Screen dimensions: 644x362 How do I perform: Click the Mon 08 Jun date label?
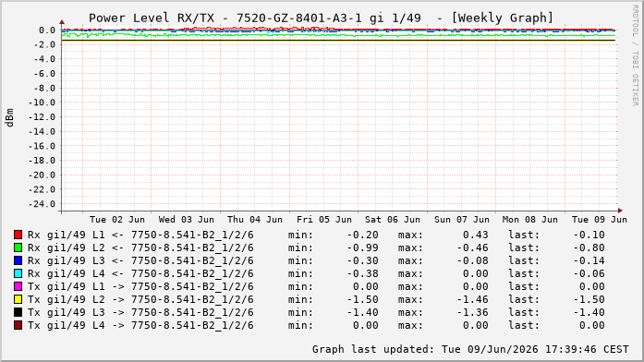pyautogui.click(x=530, y=220)
